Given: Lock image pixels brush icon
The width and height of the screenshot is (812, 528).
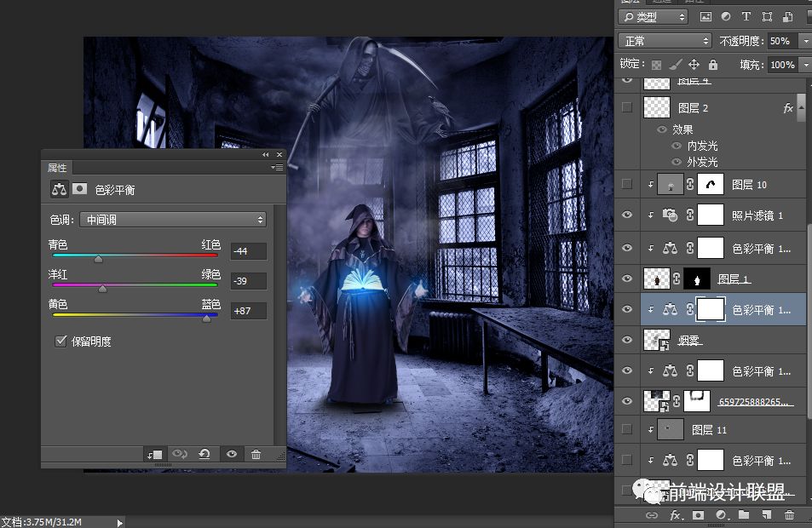Looking at the screenshot, I should pyautogui.click(x=675, y=65).
